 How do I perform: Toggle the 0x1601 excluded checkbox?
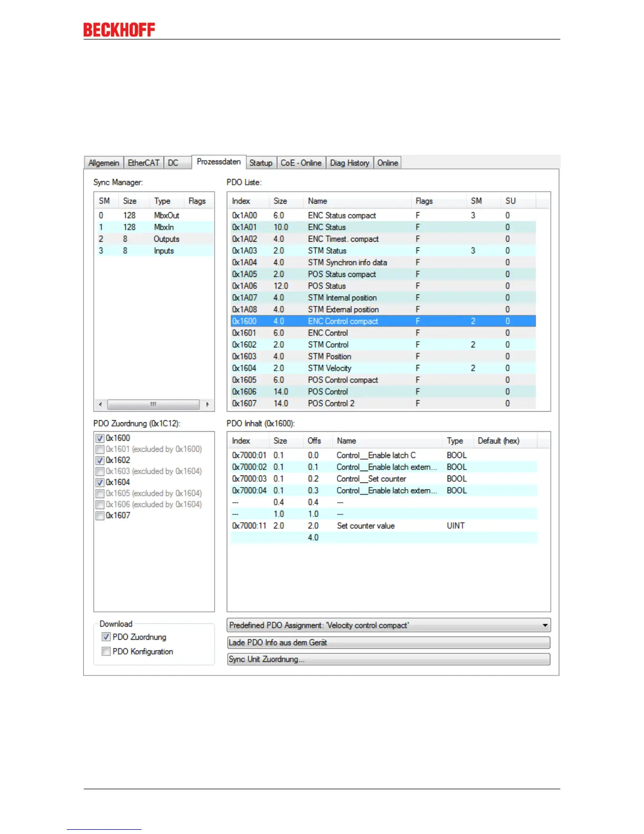pyautogui.click(x=100, y=449)
